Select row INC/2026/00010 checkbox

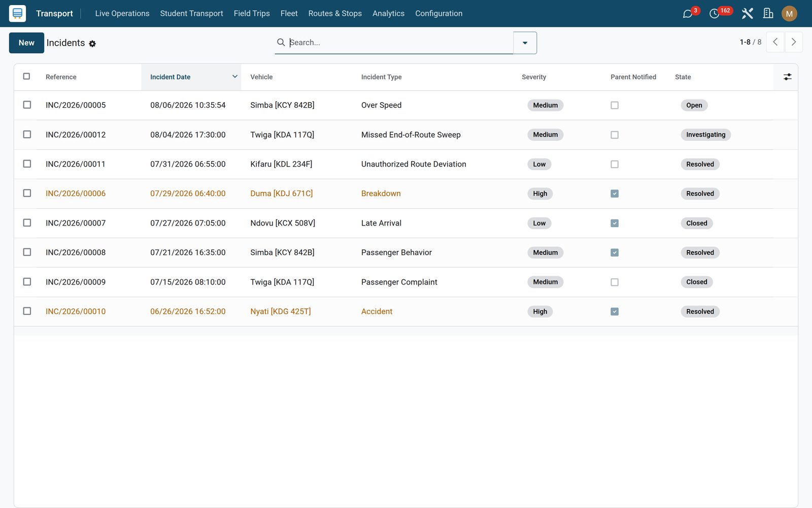pos(27,311)
